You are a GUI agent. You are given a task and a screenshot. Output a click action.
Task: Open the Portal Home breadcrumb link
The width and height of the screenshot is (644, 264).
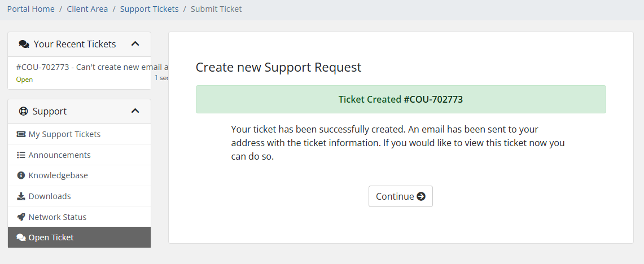[x=31, y=8]
